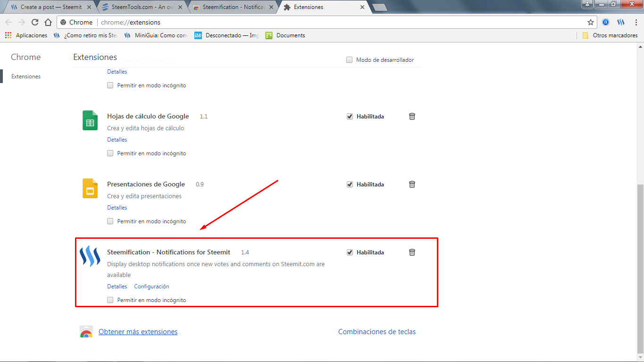Open Steemification Configuración link
This screenshot has height=362, width=644.
[x=151, y=286]
